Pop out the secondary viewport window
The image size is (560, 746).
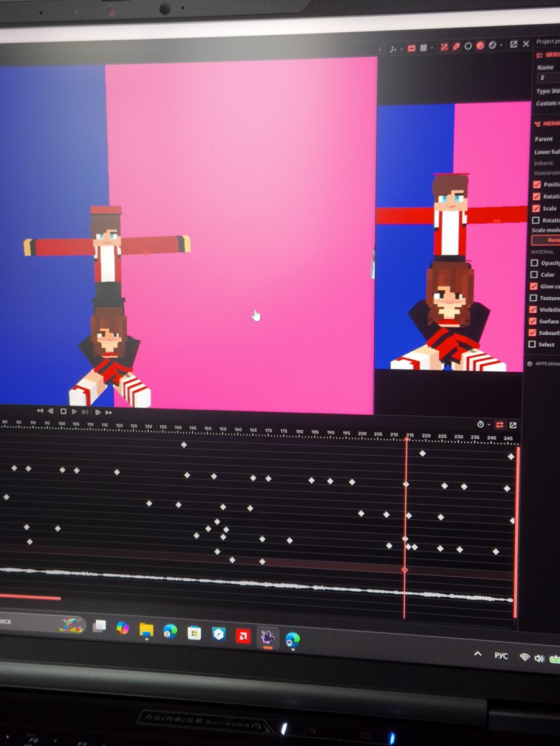(513, 44)
